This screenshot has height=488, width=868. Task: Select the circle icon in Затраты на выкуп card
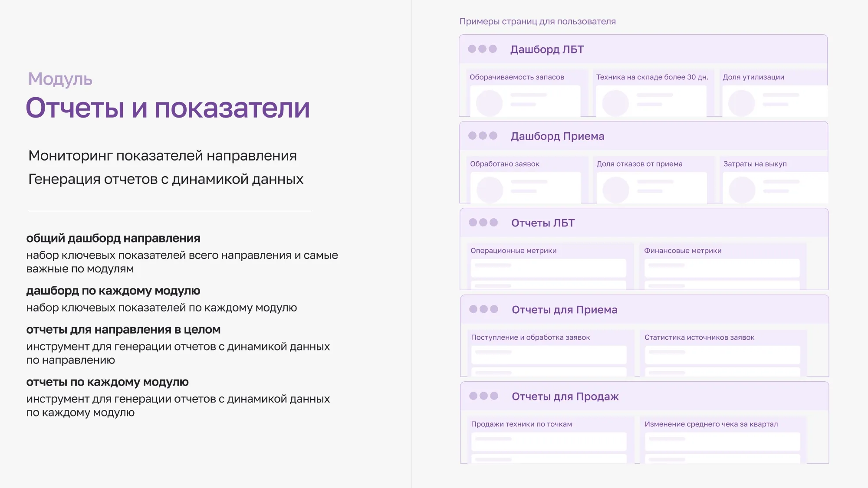[743, 190]
